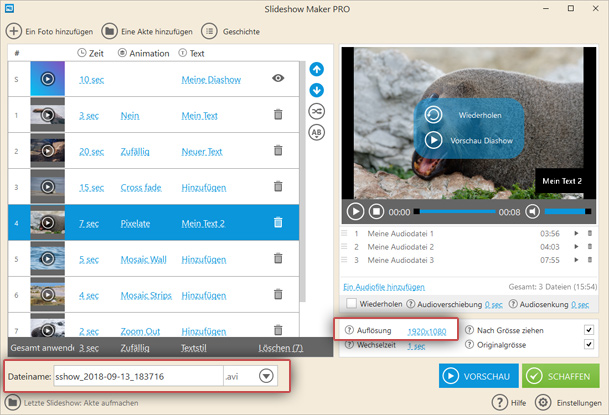Delete the Zoom Out slide
This screenshot has width=609, height=415.
[x=278, y=330]
